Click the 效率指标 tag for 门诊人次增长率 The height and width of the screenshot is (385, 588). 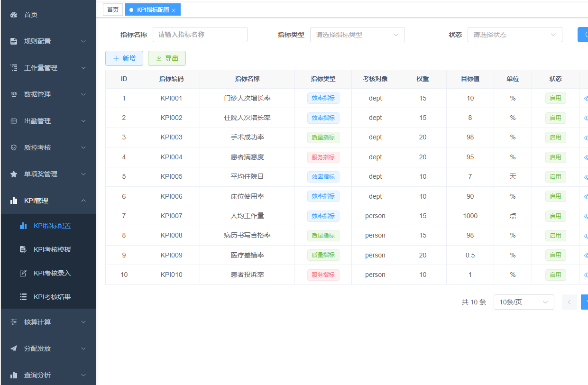[x=323, y=98]
